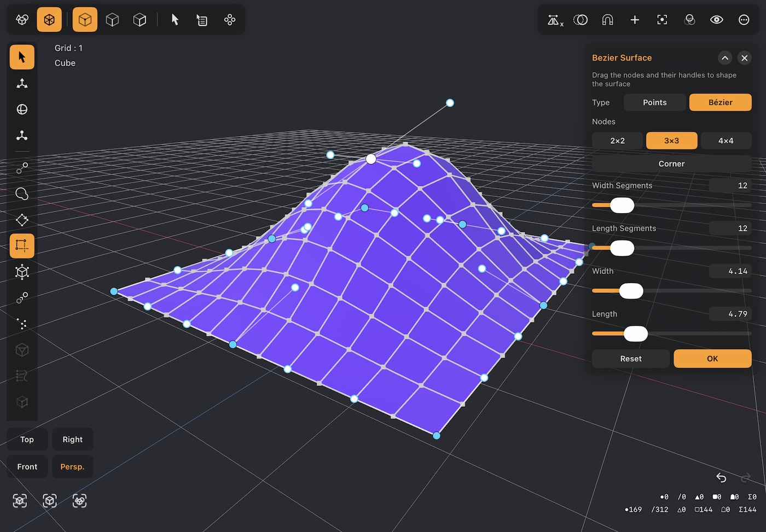Screen dimensions: 766x532
Task: Choose the lasso blob tool in sidebar
Action: point(22,194)
